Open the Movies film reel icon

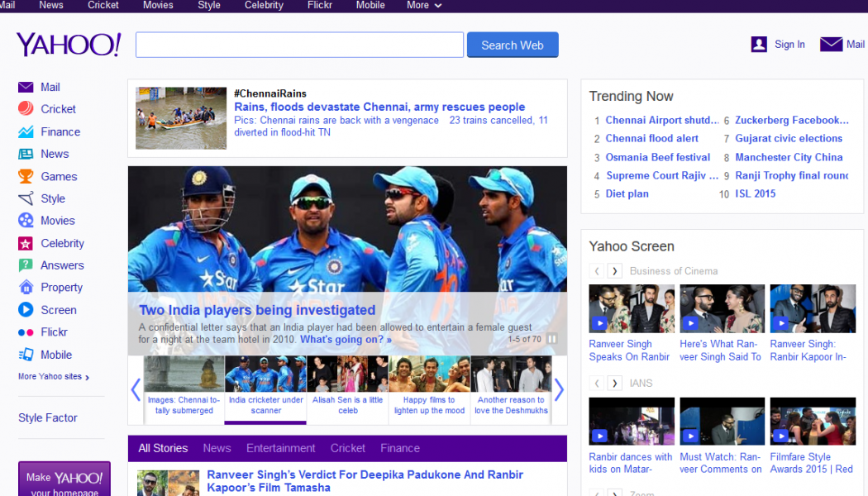(26, 221)
